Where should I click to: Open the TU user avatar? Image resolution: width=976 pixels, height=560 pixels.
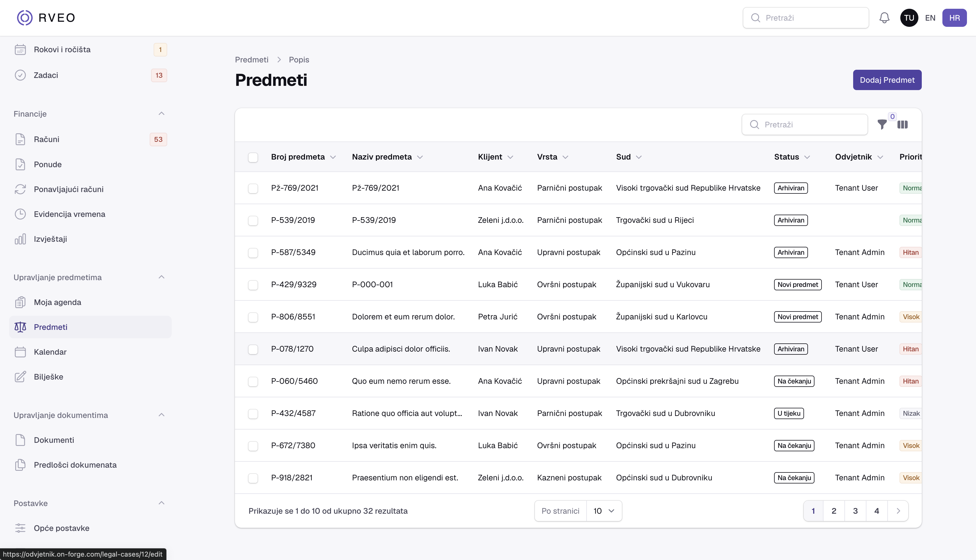pos(909,18)
